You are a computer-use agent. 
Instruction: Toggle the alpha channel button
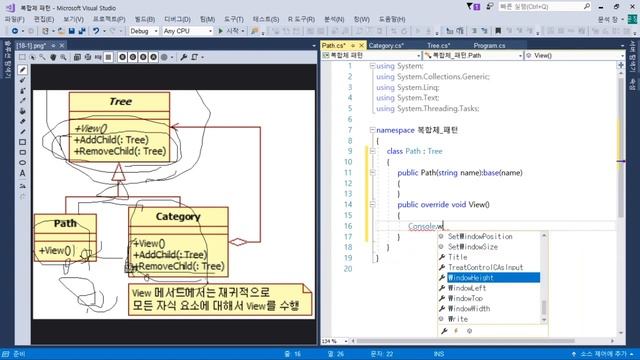click(153, 57)
